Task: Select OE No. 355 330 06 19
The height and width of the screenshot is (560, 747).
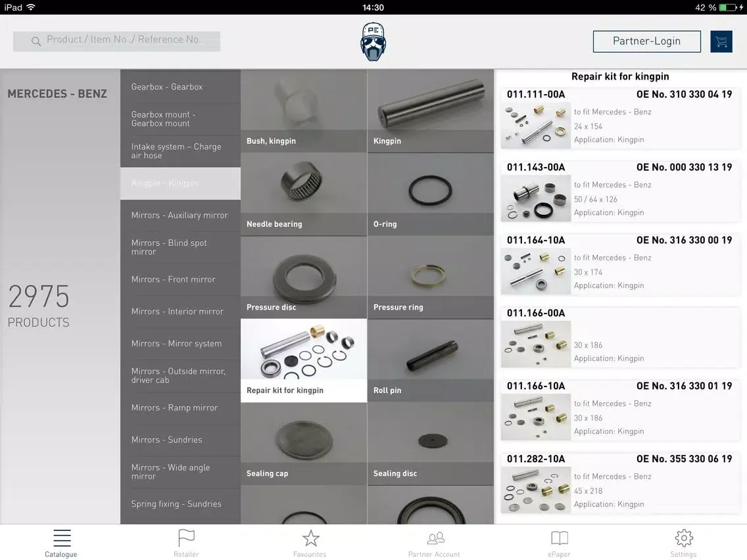Action: click(x=684, y=459)
